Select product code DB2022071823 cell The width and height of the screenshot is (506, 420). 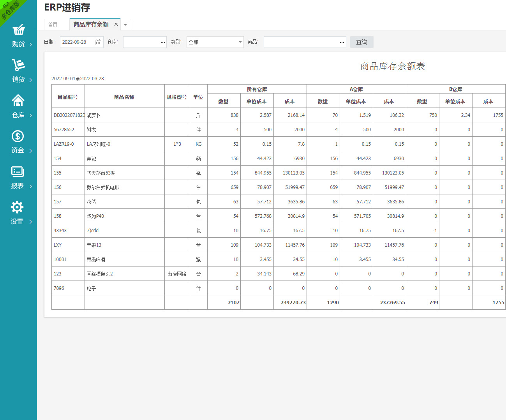[68, 115]
